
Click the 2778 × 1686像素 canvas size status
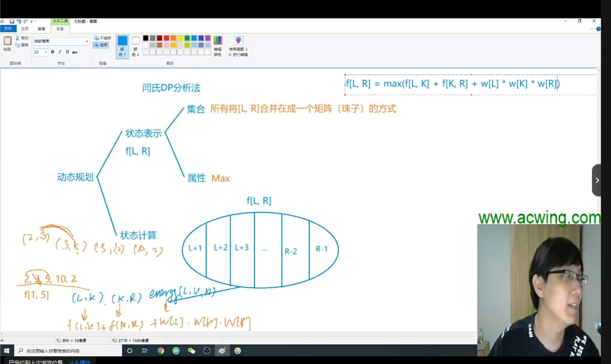click(130, 340)
